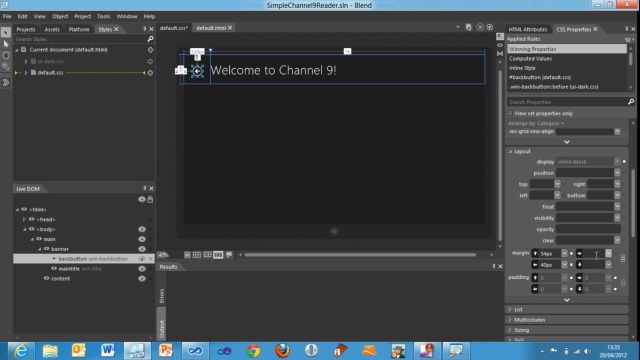
Task: Toggle visibility eye left of body
Action: [31, 229]
